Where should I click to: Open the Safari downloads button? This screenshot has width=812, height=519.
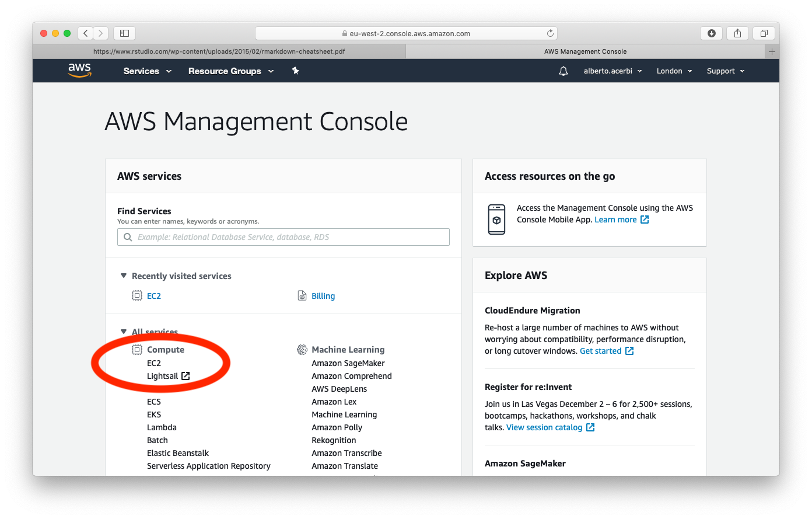click(711, 33)
